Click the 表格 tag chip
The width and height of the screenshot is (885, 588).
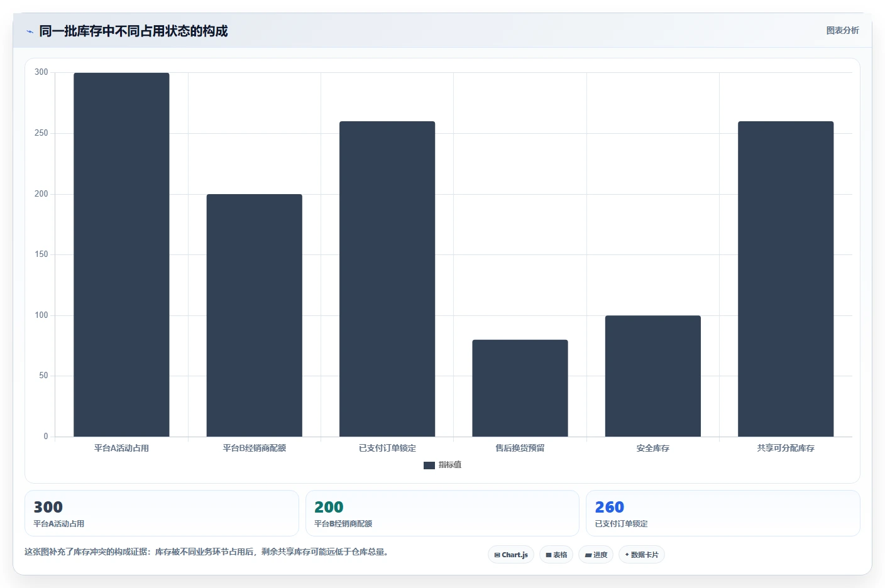click(556, 555)
